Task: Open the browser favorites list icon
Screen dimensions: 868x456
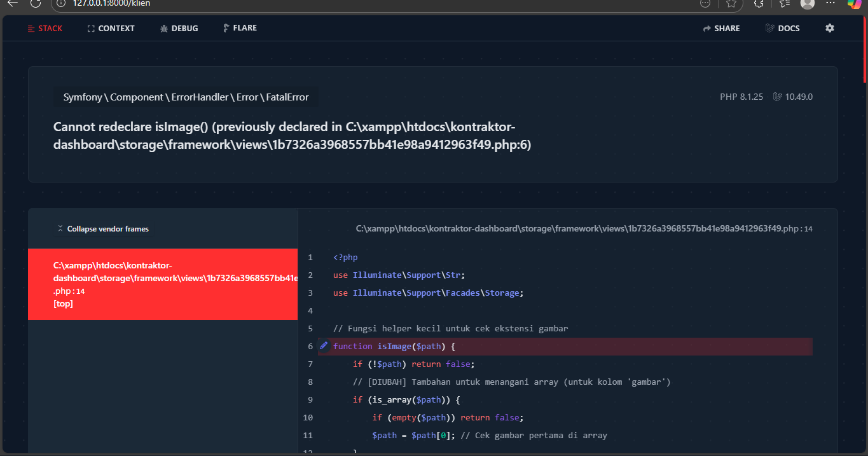Action: tap(784, 3)
